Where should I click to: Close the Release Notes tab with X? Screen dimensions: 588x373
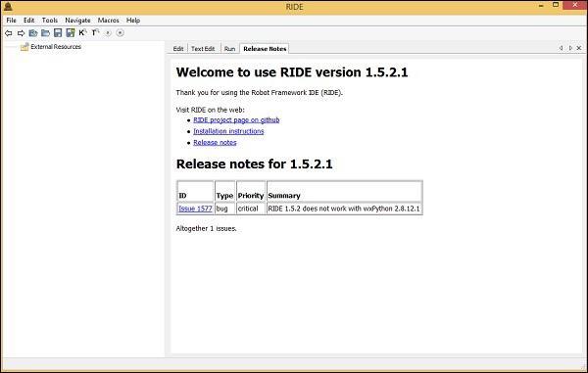[579, 48]
